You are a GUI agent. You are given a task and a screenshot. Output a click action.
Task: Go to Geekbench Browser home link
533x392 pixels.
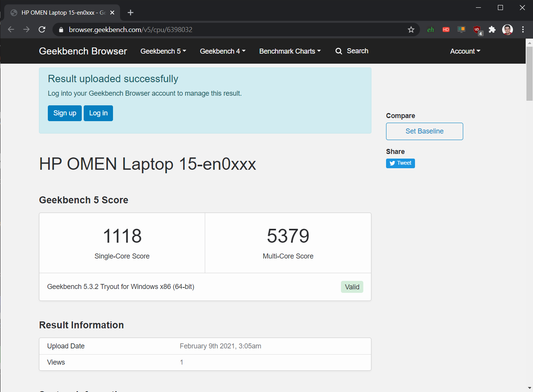pos(83,51)
